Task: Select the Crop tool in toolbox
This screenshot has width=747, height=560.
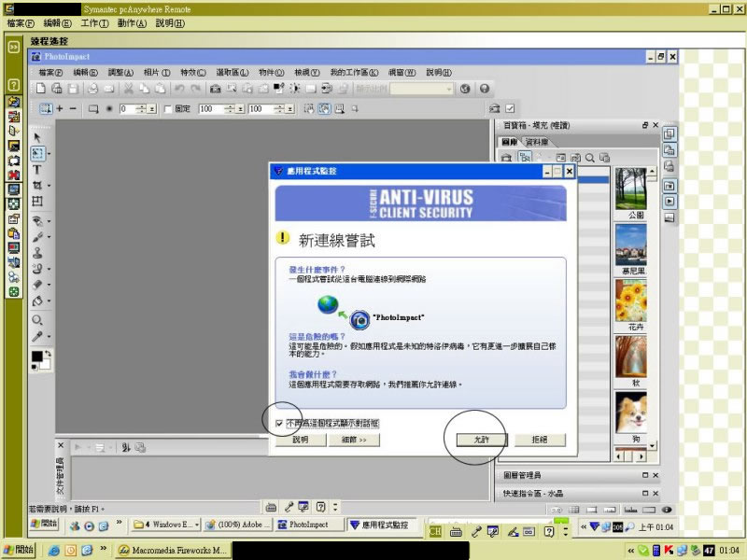Action: click(37, 185)
